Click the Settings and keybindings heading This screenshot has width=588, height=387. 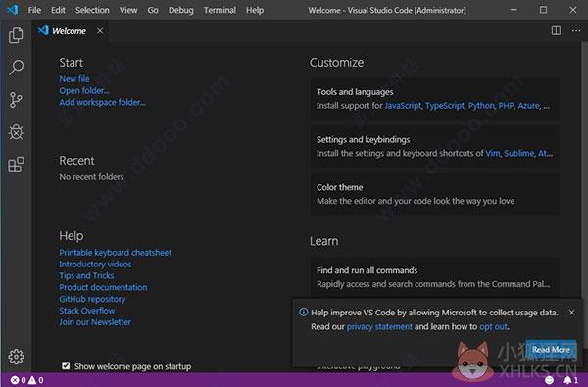pyautogui.click(x=363, y=139)
